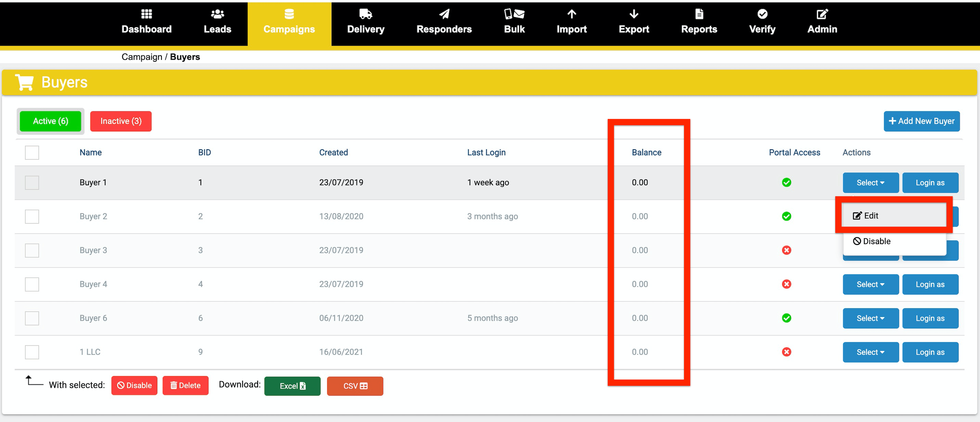Open the Select dropdown for Buyer 6

[871, 318]
